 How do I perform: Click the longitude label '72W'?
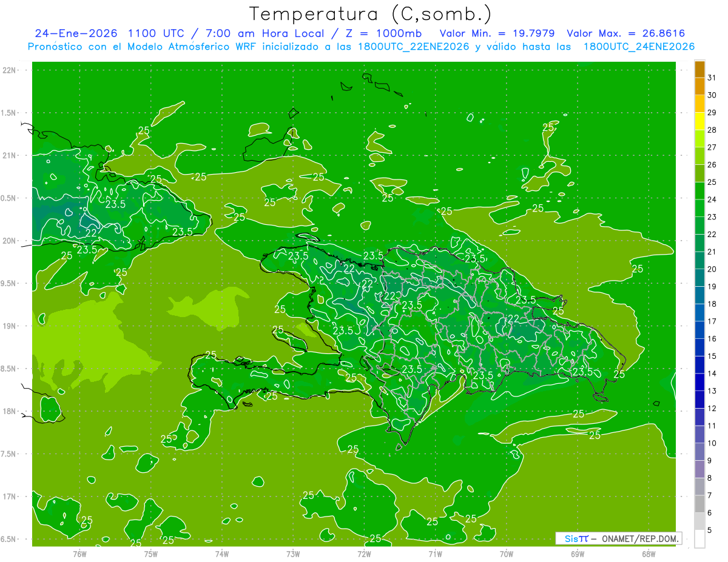(364, 554)
